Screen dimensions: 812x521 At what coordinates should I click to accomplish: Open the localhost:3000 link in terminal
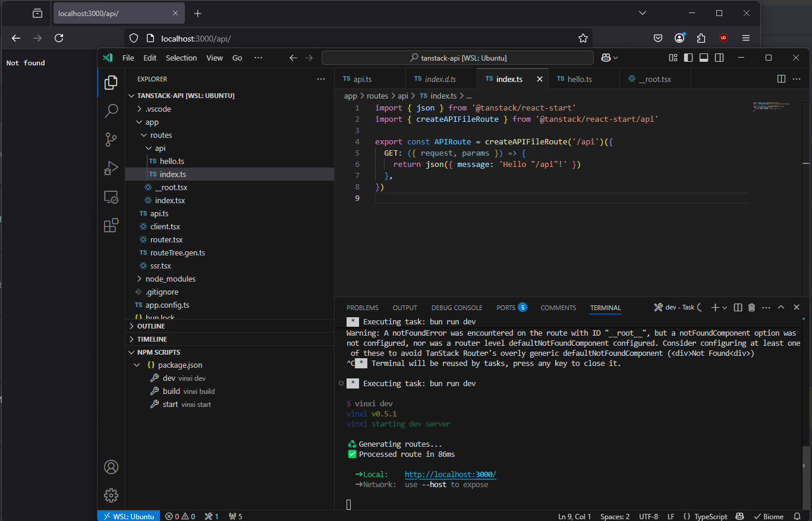pos(450,475)
